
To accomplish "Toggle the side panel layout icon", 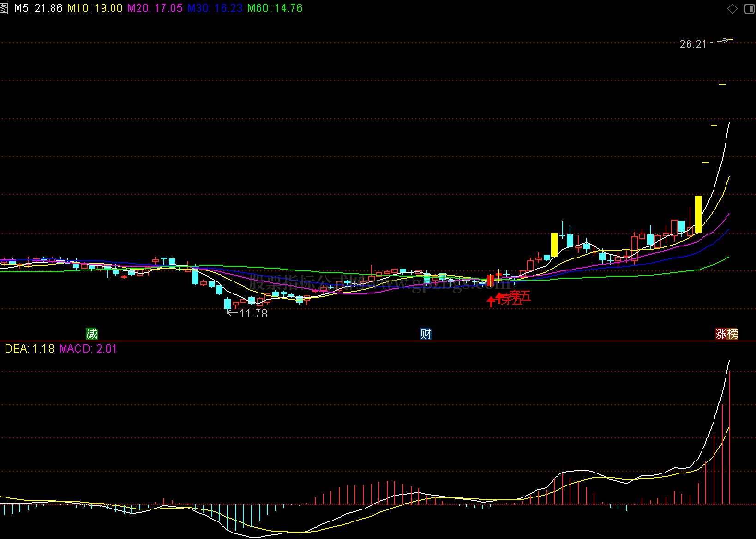I will tap(750, 9).
